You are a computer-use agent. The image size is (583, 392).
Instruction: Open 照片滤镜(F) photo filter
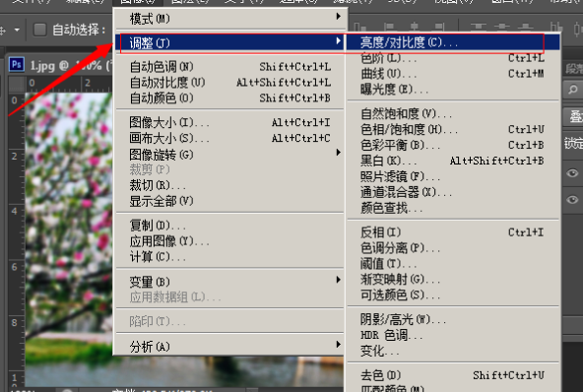point(453,176)
